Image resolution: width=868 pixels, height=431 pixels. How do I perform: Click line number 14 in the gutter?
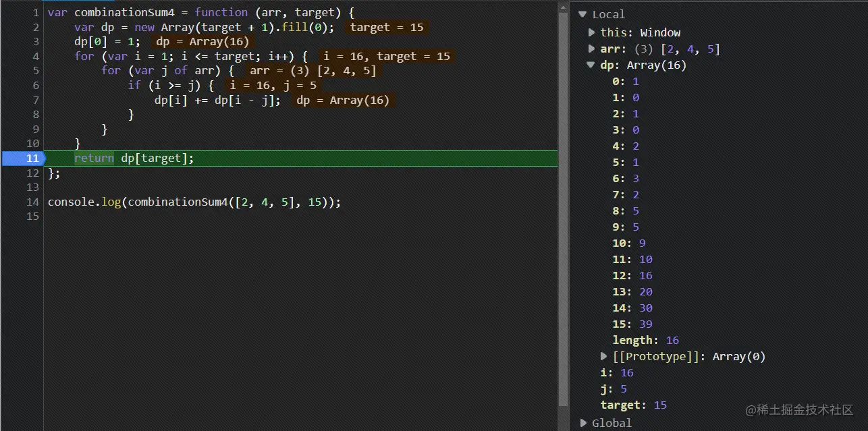pos(32,202)
